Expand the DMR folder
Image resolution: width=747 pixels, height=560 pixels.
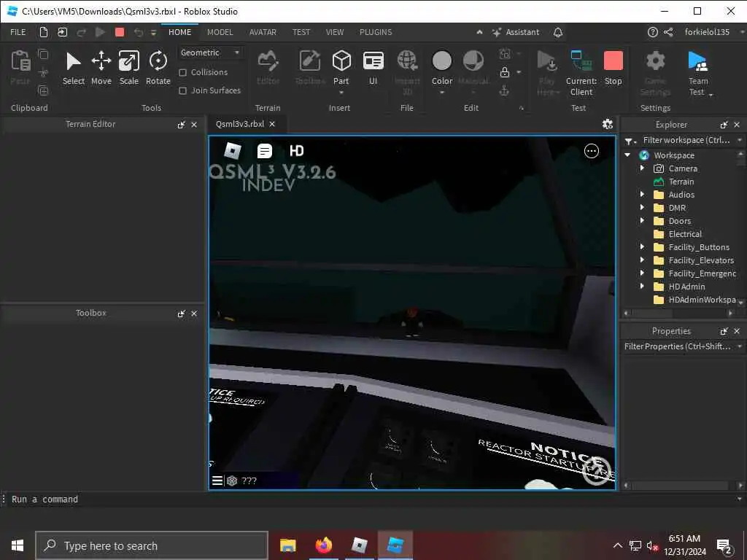(x=642, y=208)
